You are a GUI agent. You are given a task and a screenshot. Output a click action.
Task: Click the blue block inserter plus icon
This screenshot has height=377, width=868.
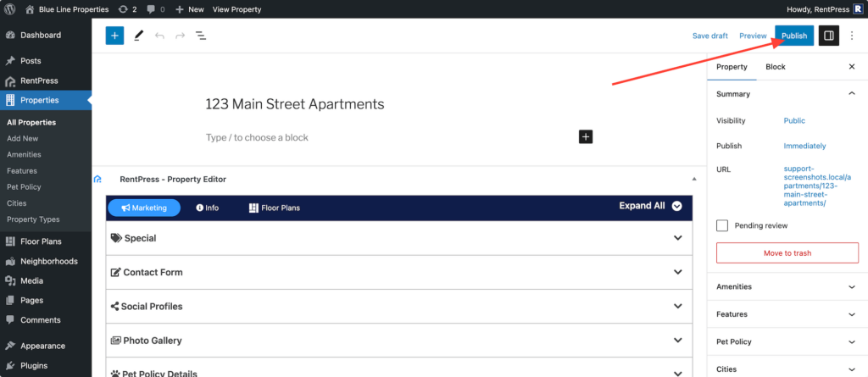(114, 36)
